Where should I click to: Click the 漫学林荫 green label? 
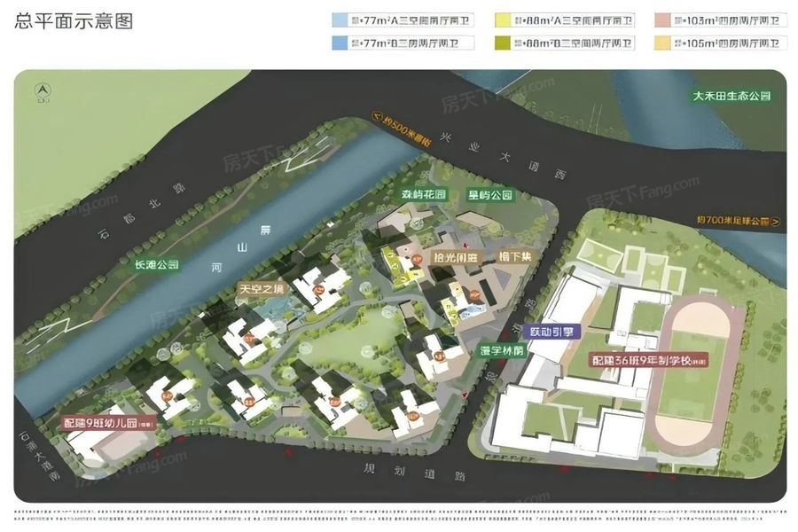click(x=502, y=351)
